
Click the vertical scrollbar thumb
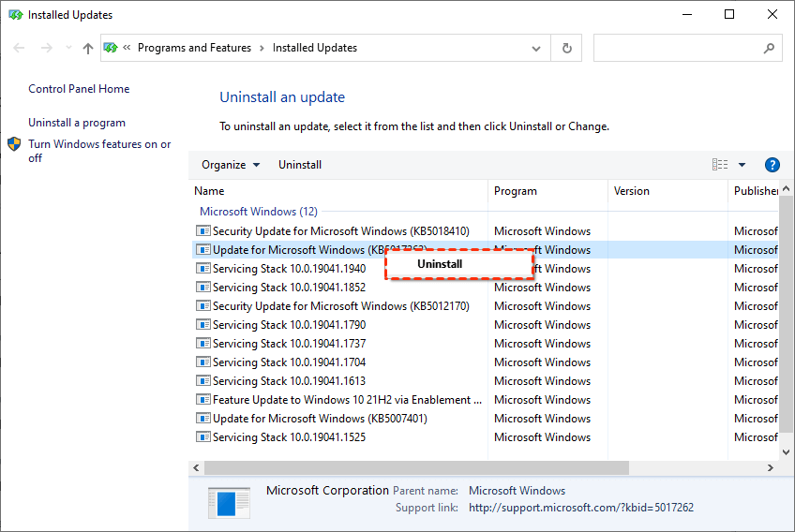point(786,314)
